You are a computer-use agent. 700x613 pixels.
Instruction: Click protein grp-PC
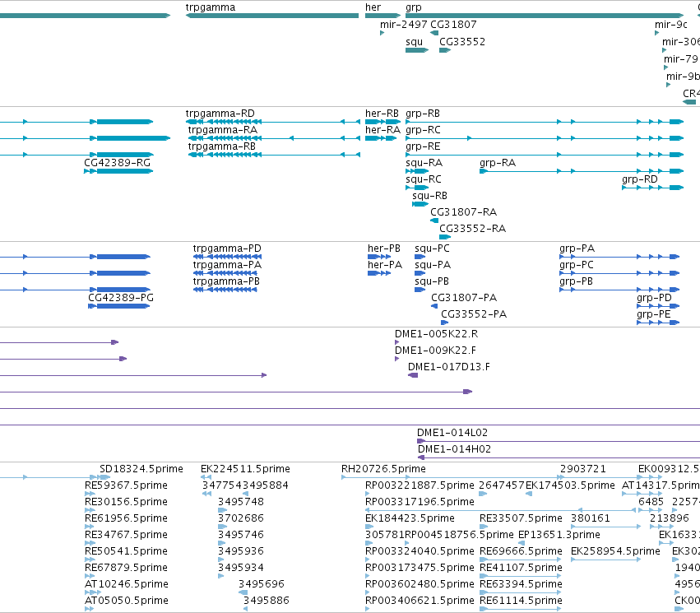pos(619,273)
